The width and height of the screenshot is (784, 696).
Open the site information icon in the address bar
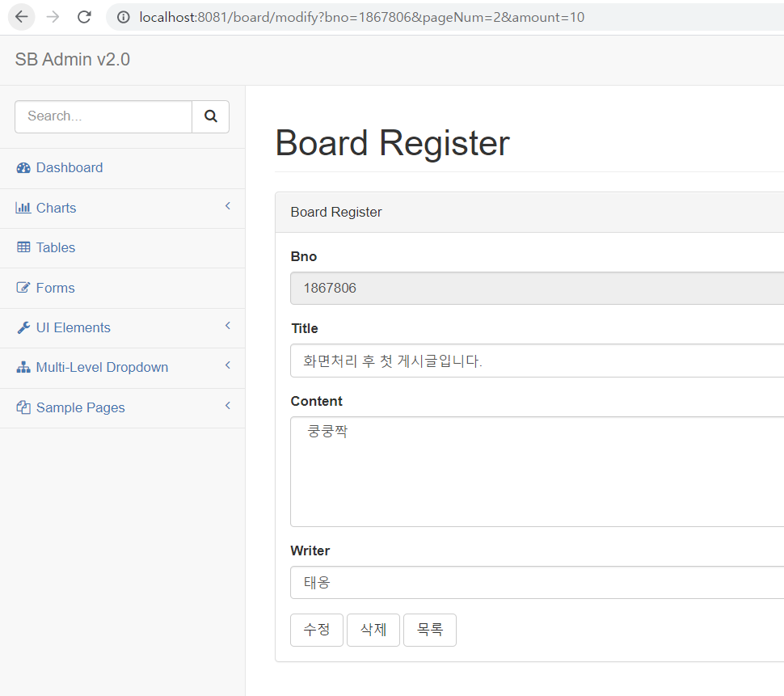(x=123, y=18)
